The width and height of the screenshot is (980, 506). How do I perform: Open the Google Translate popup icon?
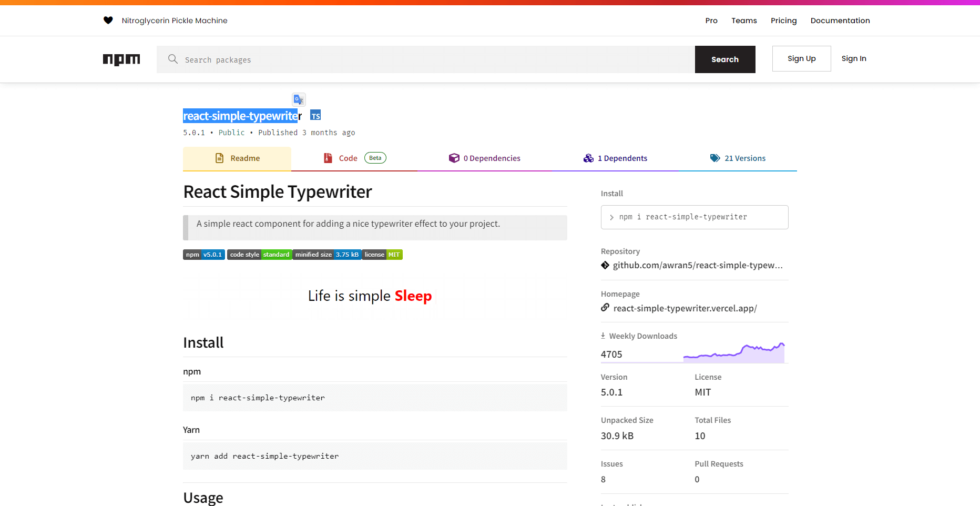[299, 99]
